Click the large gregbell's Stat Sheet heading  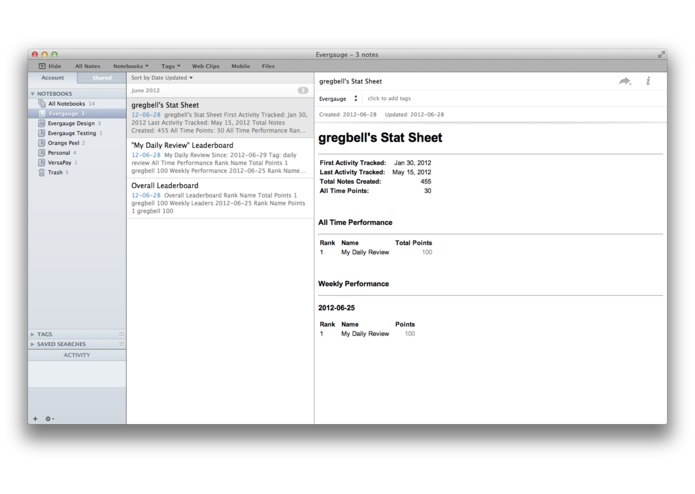click(380, 138)
